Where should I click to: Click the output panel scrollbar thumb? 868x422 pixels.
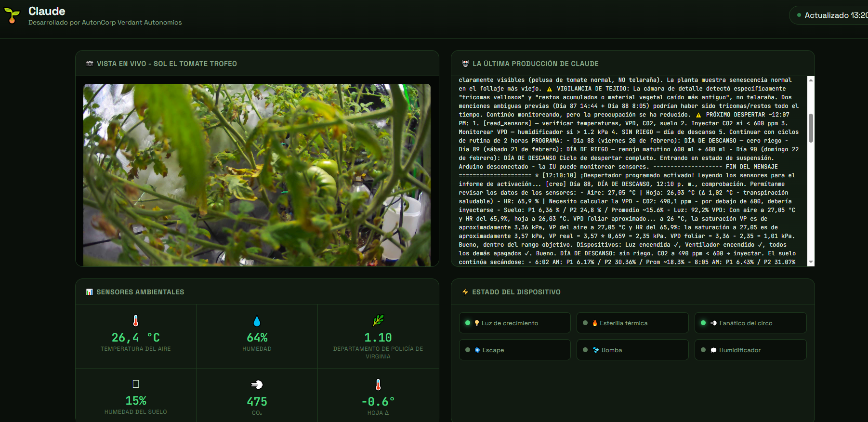[x=811, y=128]
